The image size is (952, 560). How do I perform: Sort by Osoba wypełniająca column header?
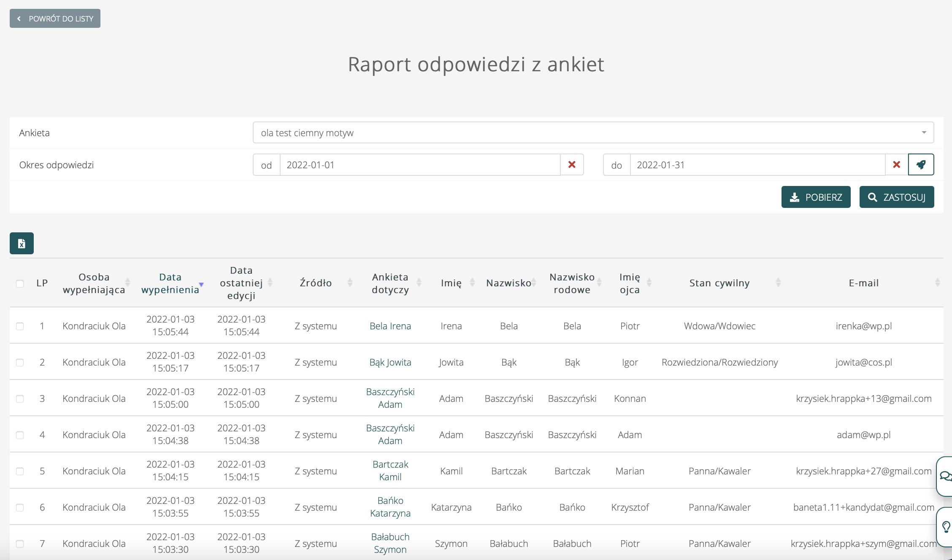pyautogui.click(x=94, y=283)
